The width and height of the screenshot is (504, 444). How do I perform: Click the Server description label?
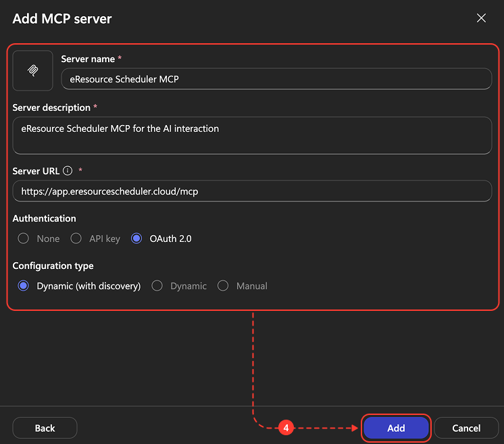51,107
